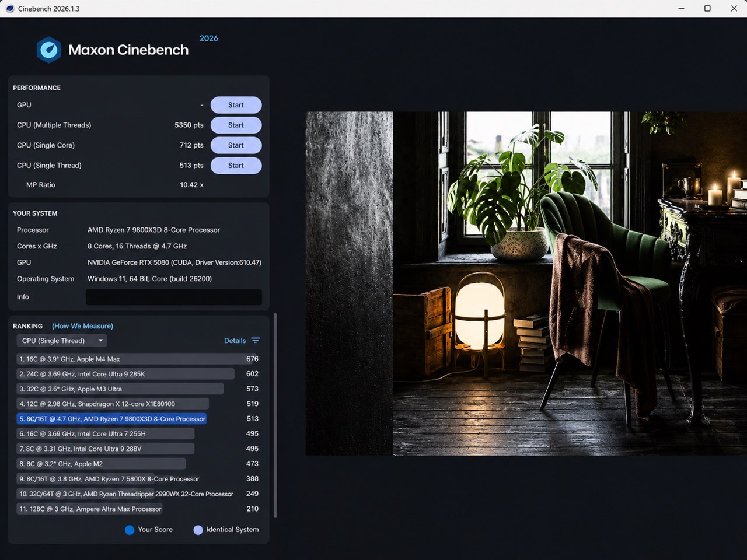Screen dimensions: 747x560
Task: Maximize the Cinebench window
Action: pos(707,9)
